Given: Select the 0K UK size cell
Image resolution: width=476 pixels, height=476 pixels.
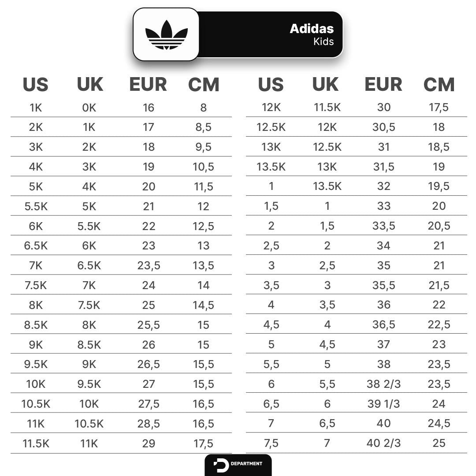Looking at the screenshot, I should 89,108.
